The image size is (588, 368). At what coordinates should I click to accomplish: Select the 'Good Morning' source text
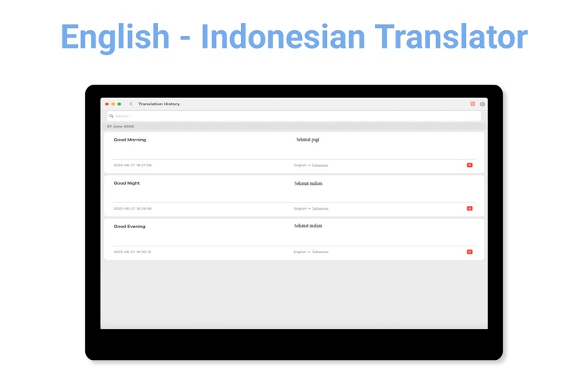pos(130,140)
